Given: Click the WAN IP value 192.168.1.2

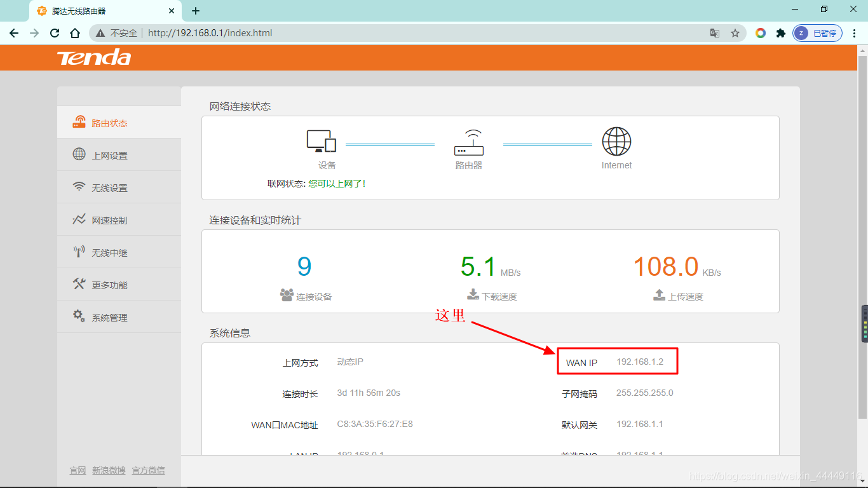Looking at the screenshot, I should pyautogui.click(x=640, y=362).
